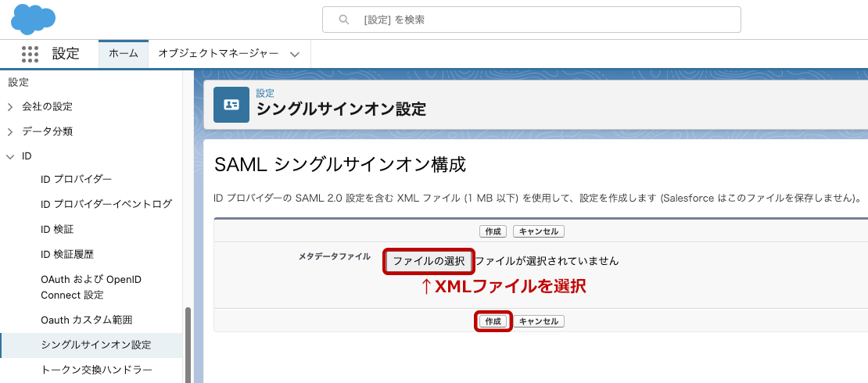Open トークン交換ハンドラー in sidebar
Image resolution: width=868 pixels, height=383 pixels.
pos(96,370)
